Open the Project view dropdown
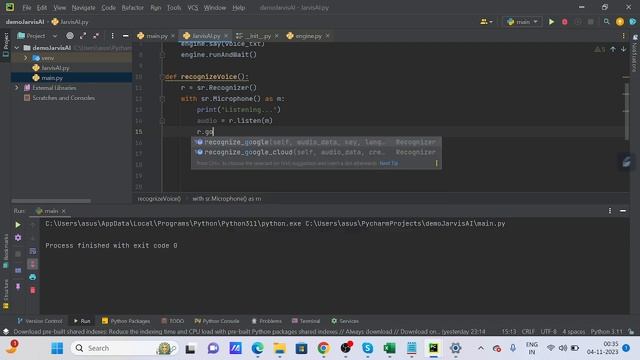This screenshot has height=360, width=640. [55, 36]
